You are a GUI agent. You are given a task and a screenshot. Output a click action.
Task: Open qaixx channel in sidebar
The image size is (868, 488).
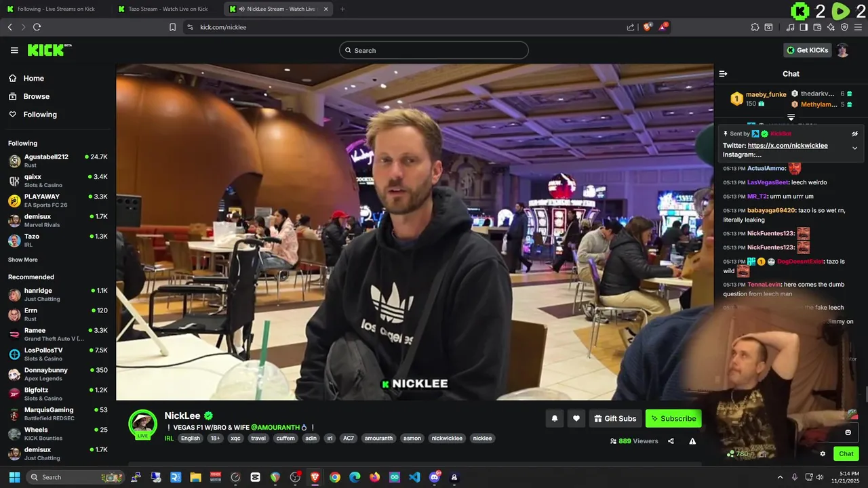tap(58, 180)
